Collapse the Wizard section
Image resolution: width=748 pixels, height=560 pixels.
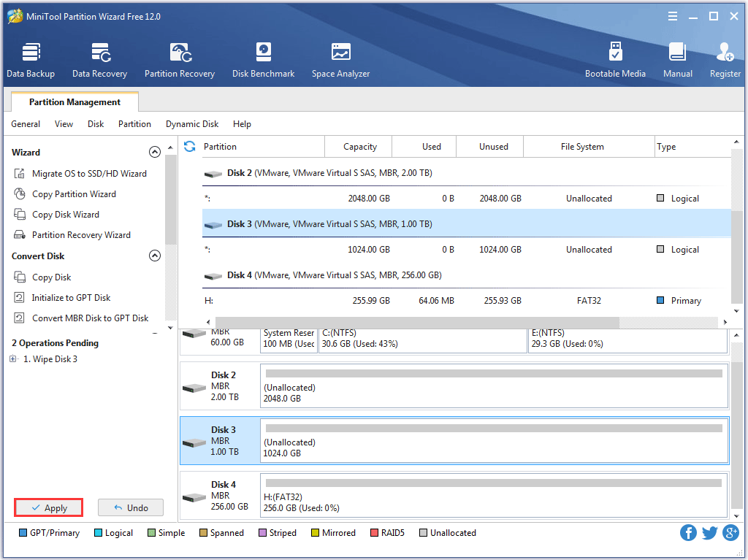click(155, 152)
